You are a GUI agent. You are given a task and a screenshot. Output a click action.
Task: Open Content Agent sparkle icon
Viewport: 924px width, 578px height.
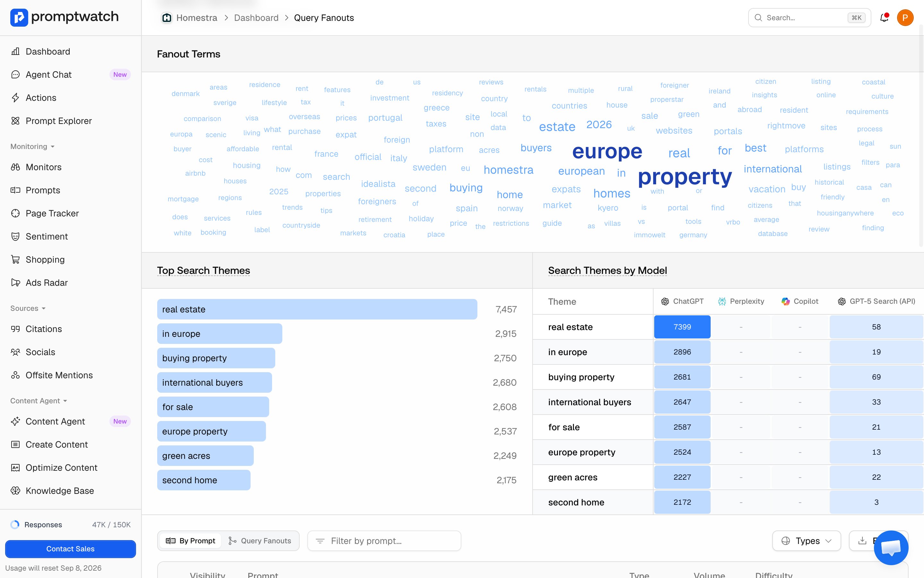(15, 421)
